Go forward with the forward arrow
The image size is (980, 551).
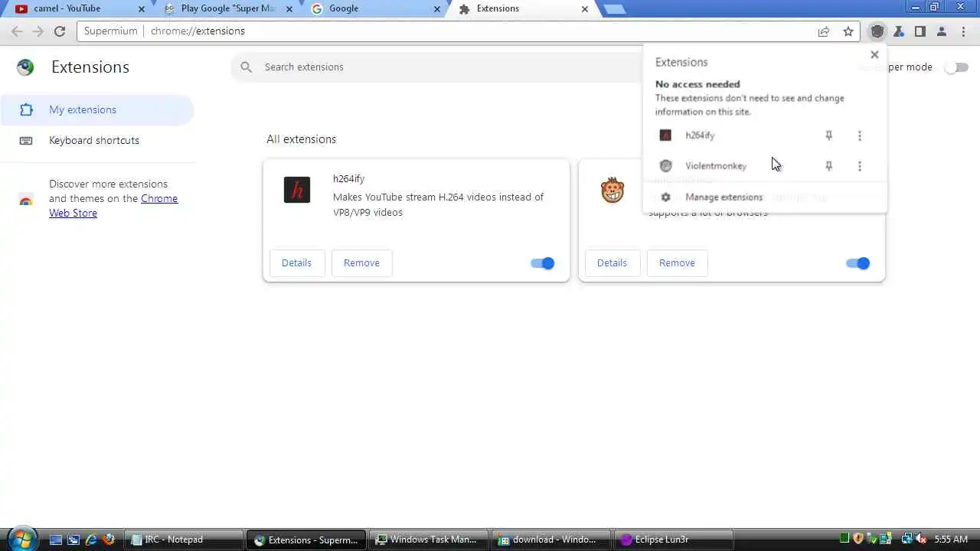[38, 31]
